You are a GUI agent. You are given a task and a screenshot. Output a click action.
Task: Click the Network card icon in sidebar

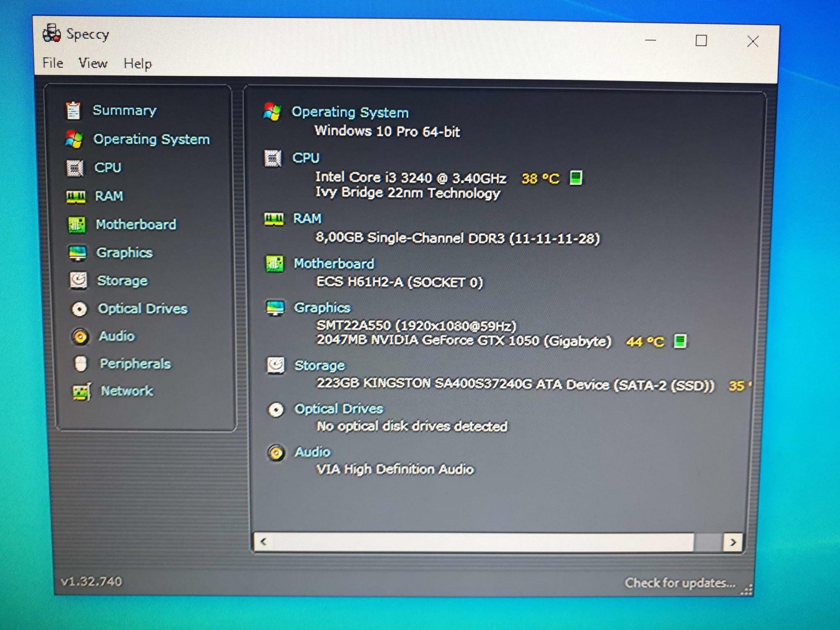pyautogui.click(x=82, y=391)
